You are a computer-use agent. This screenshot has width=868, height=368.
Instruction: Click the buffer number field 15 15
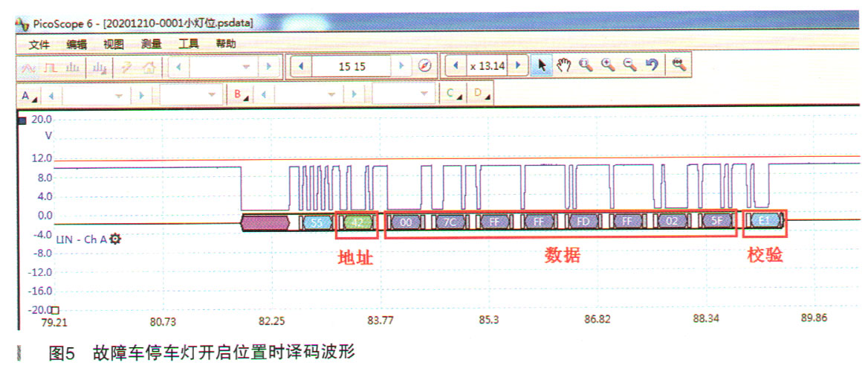click(352, 66)
